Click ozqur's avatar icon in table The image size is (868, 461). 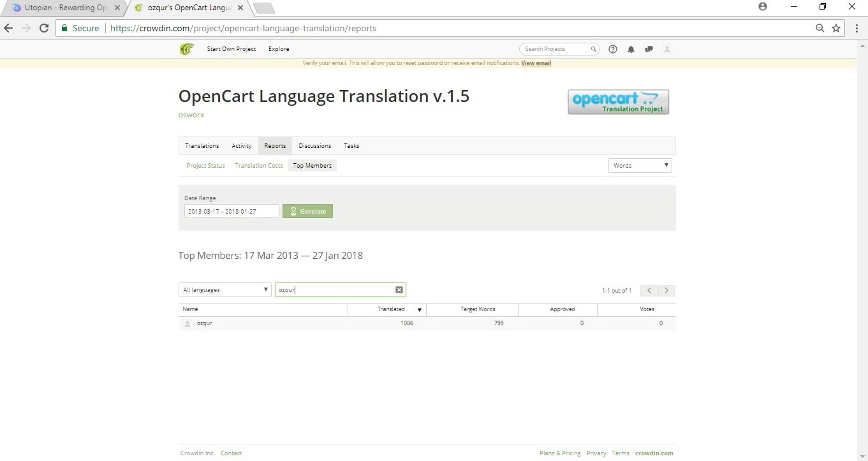188,324
